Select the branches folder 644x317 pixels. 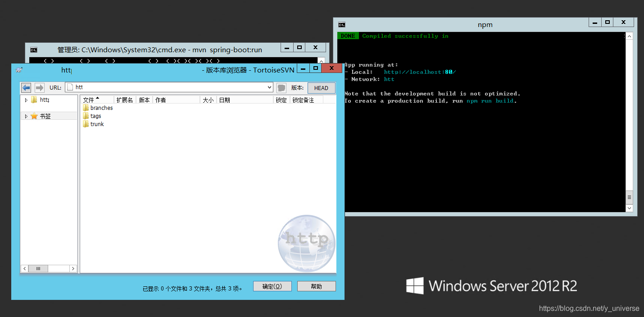(x=98, y=108)
